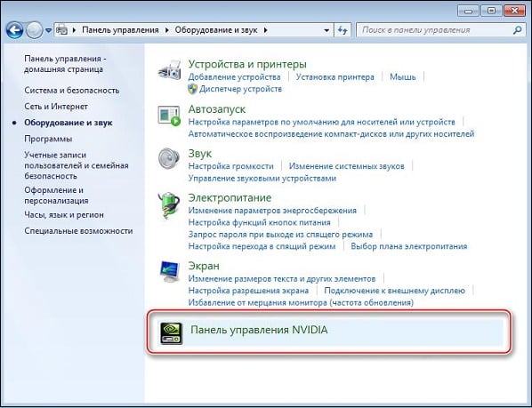Open the Автозапуск heading
Image resolution: width=532 pixels, height=408 pixels.
pyautogui.click(x=217, y=109)
